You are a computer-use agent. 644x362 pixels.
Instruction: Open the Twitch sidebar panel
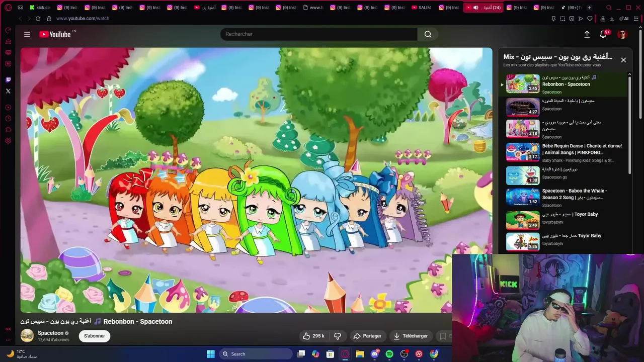pos(8,80)
